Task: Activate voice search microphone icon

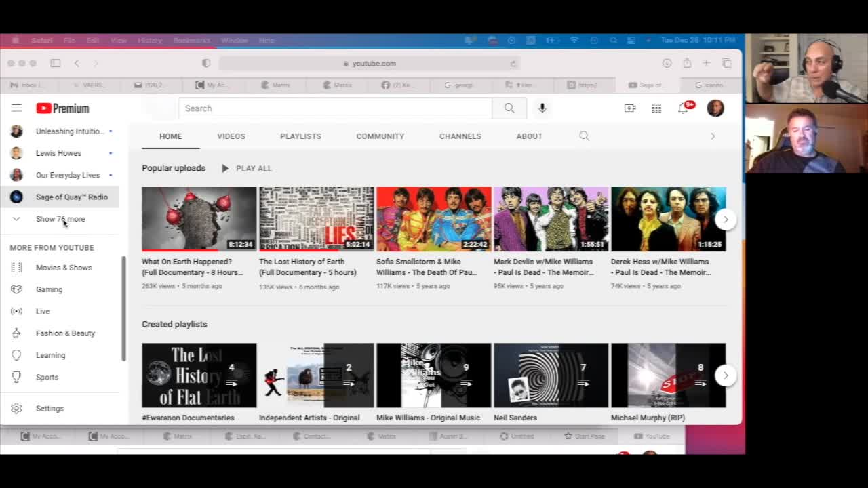Action: [542, 108]
